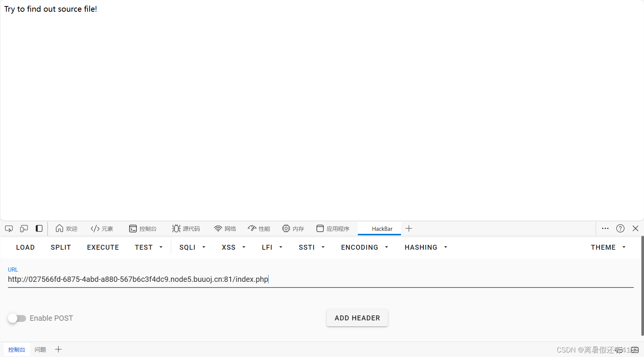This screenshot has width=644, height=357.
Task: Open the 源代码 sources tab
Action: pyautogui.click(x=186, y=229)
